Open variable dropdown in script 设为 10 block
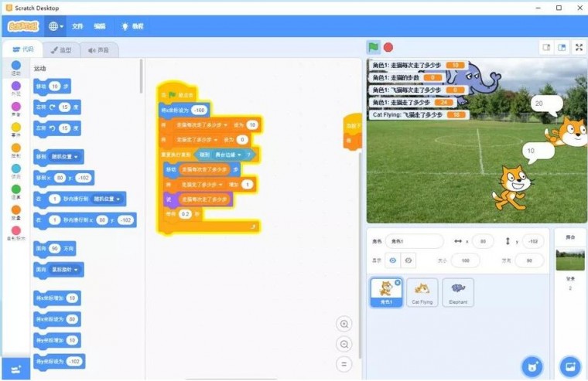The image size is (588, 381). (x=200, y=125)
